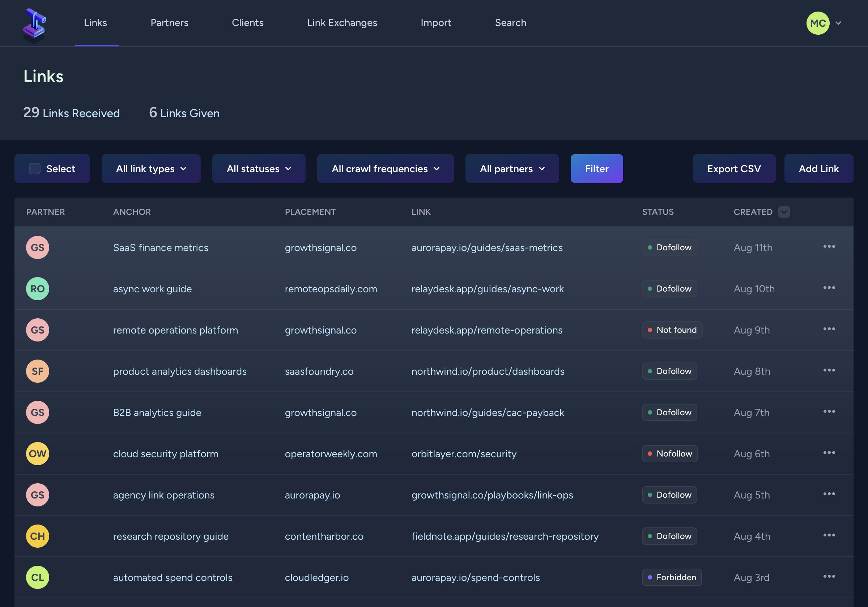Click GS avatar in agency link operations row

point(37,494)
